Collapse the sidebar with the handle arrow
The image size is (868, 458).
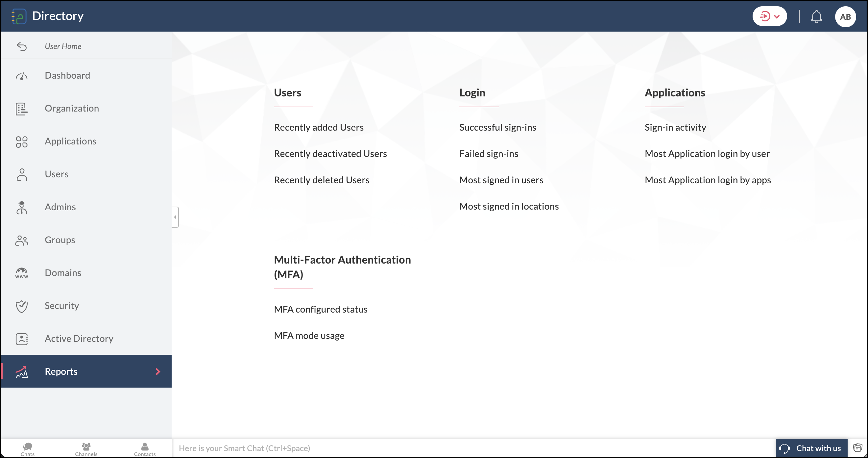point(175,217)
